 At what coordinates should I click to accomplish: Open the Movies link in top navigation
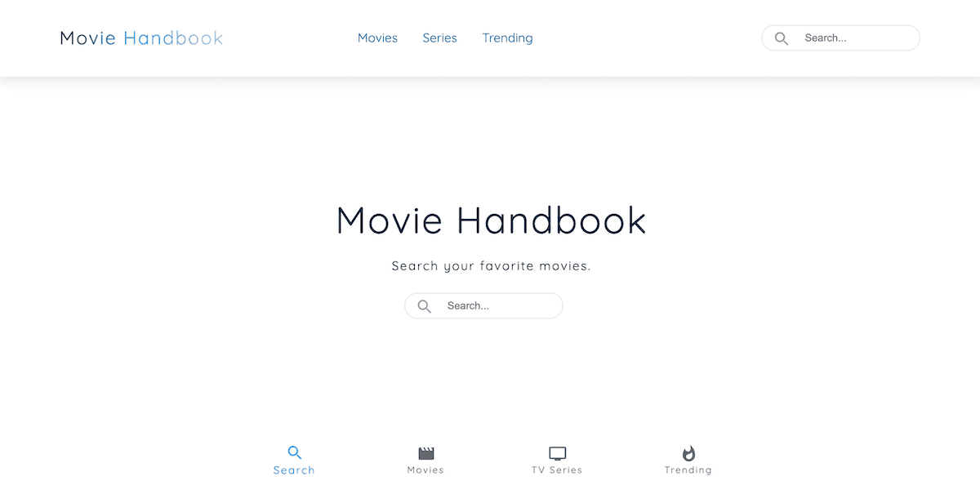pyautogui.click(x=377, y=38)
